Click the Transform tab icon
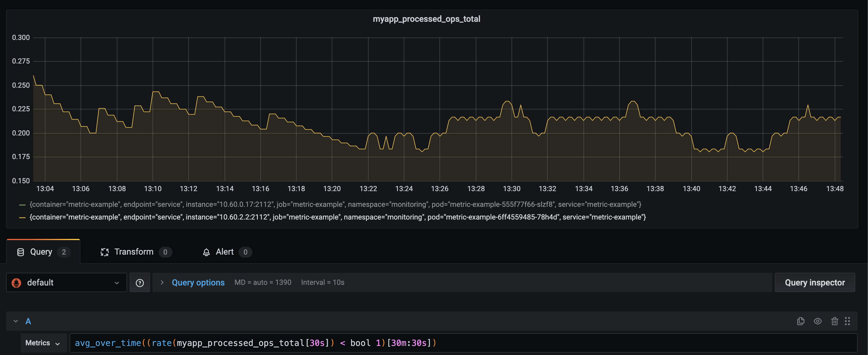This screenshot has height=355, width=868. [x=104, y=252]
